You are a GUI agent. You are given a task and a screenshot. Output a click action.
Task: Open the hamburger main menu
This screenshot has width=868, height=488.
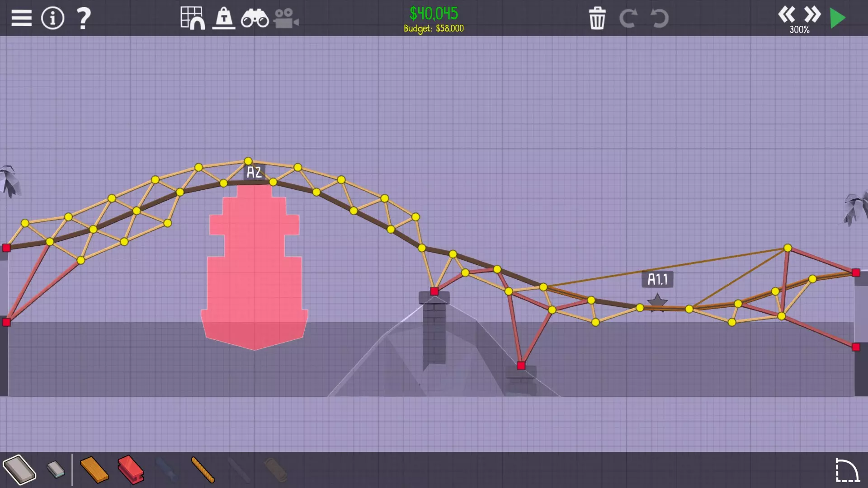[x=21, y=18]
